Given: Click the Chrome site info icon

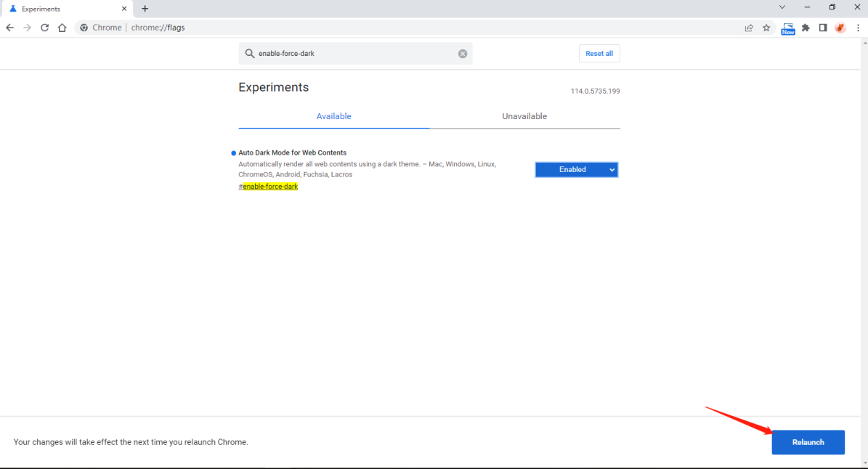Looking at the screenshot, I should 84,28.
